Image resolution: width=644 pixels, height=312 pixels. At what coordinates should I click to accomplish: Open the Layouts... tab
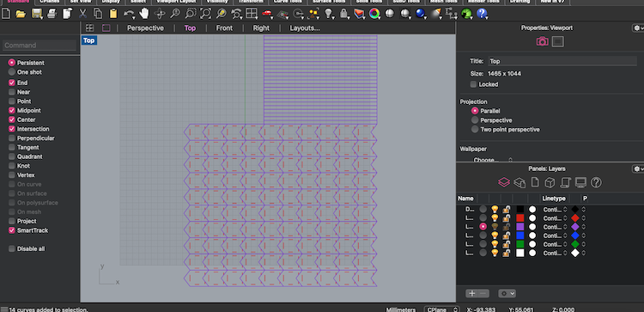[305, 28]
